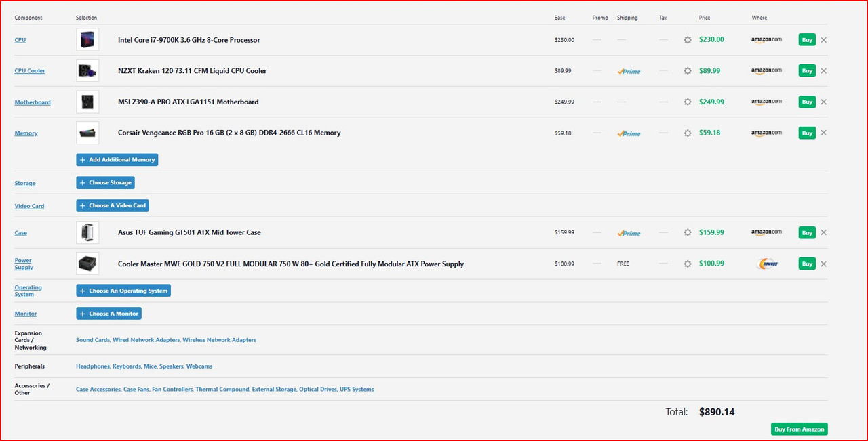Open Intel Core i7-9700K product name
The height and width of the screenshot is (441, 868).
(189, 40)
